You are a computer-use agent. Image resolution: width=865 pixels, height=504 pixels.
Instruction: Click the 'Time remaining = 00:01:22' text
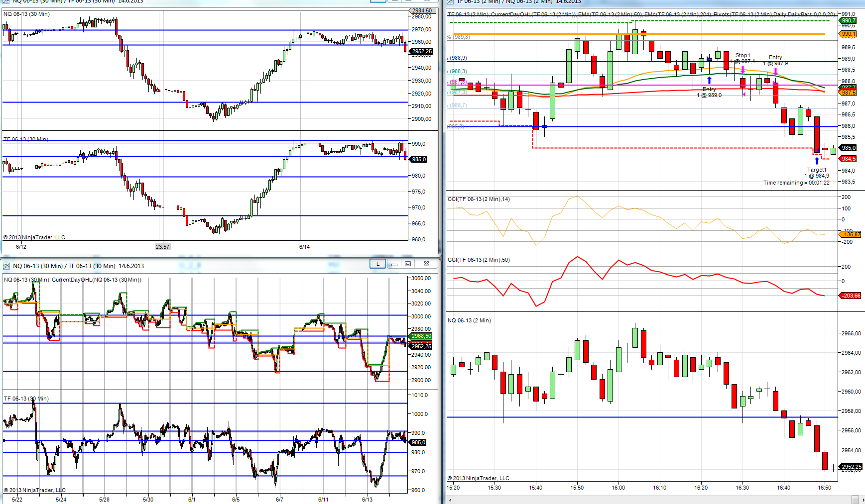[796, 183]
